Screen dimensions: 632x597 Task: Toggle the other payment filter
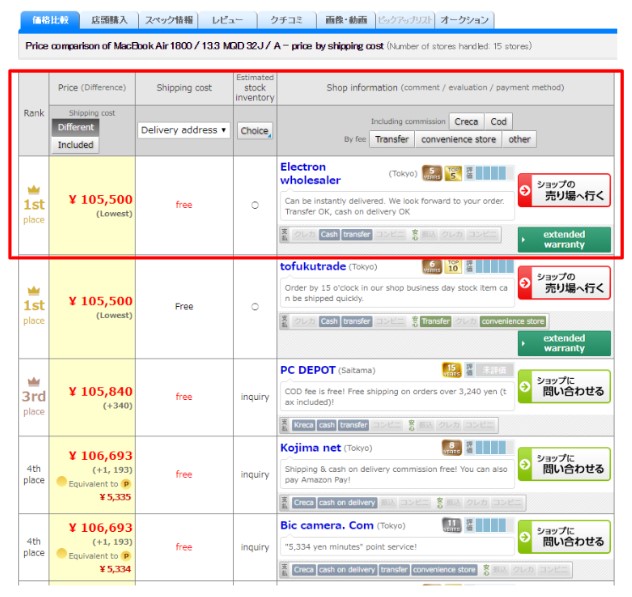tap(519, 139)
